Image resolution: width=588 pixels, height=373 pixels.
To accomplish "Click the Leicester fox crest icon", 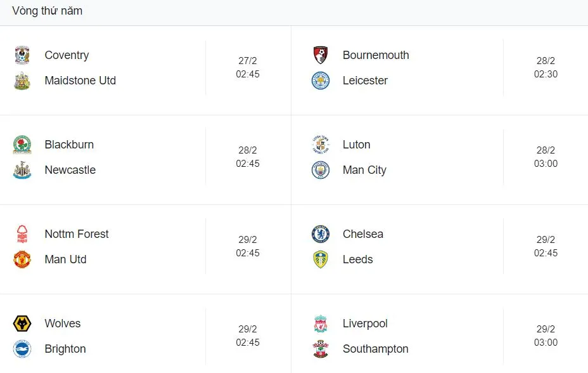I will pos(321,81).
